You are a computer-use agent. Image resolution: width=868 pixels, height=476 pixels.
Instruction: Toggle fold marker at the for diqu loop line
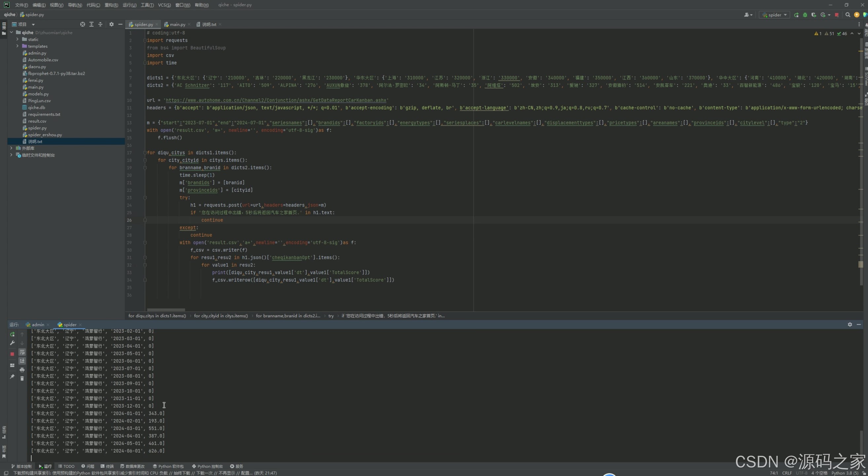tap(145, 153)
